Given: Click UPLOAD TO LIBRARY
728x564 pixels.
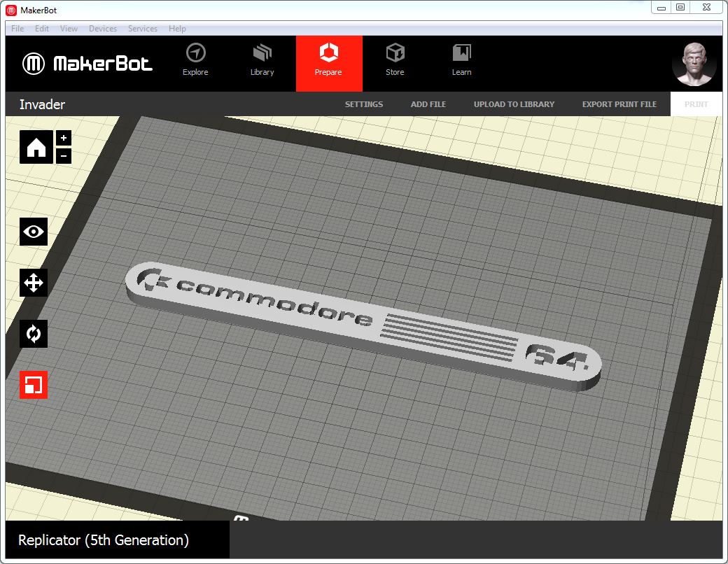Looking at the screenshot, I should pyautogui.click(x=514, y=104).
